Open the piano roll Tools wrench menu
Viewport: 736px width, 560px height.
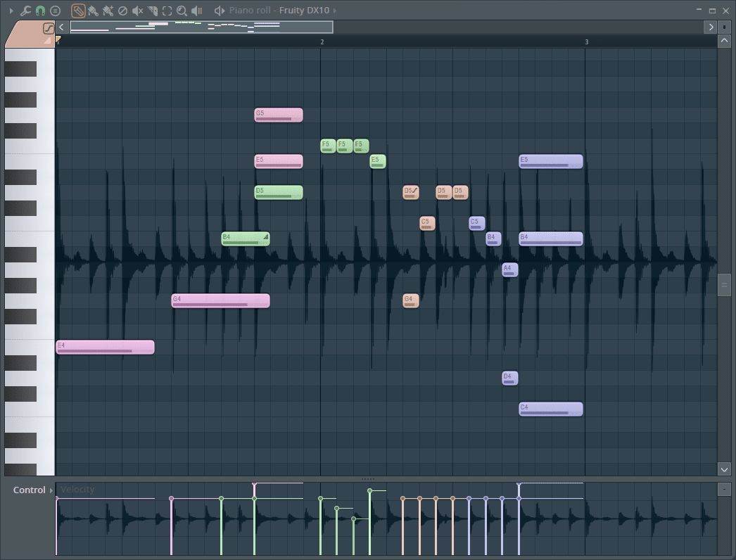25,10
